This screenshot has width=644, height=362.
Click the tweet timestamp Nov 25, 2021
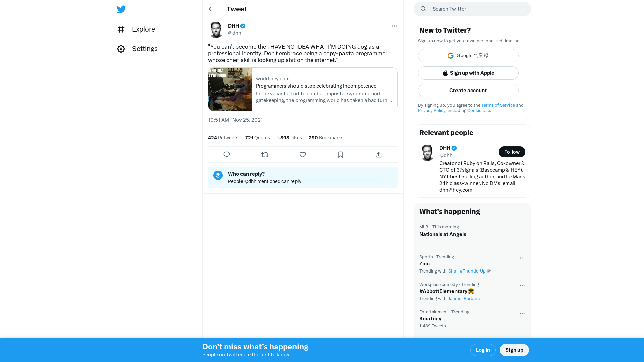click(x=235, y=120)
